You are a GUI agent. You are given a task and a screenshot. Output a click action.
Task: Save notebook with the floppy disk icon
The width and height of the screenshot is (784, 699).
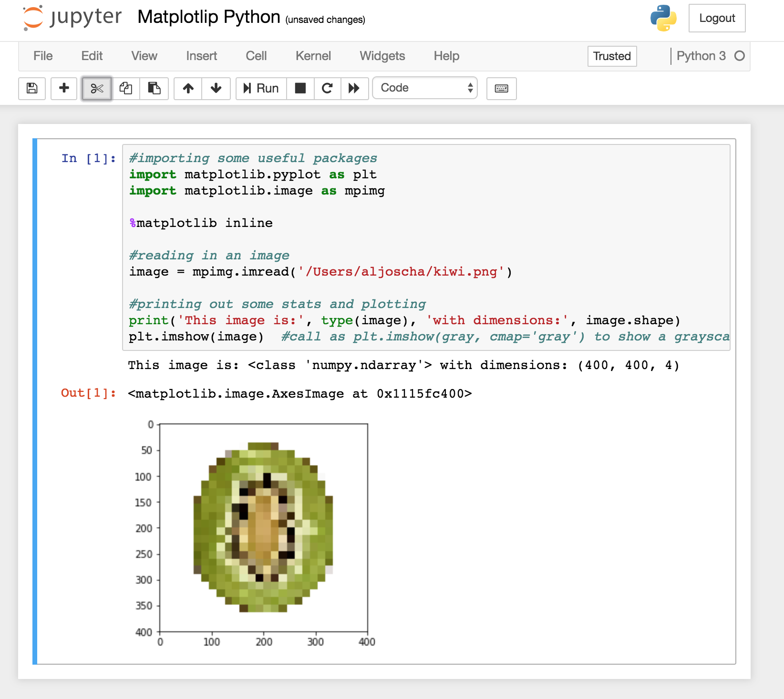tap(32, 88)
